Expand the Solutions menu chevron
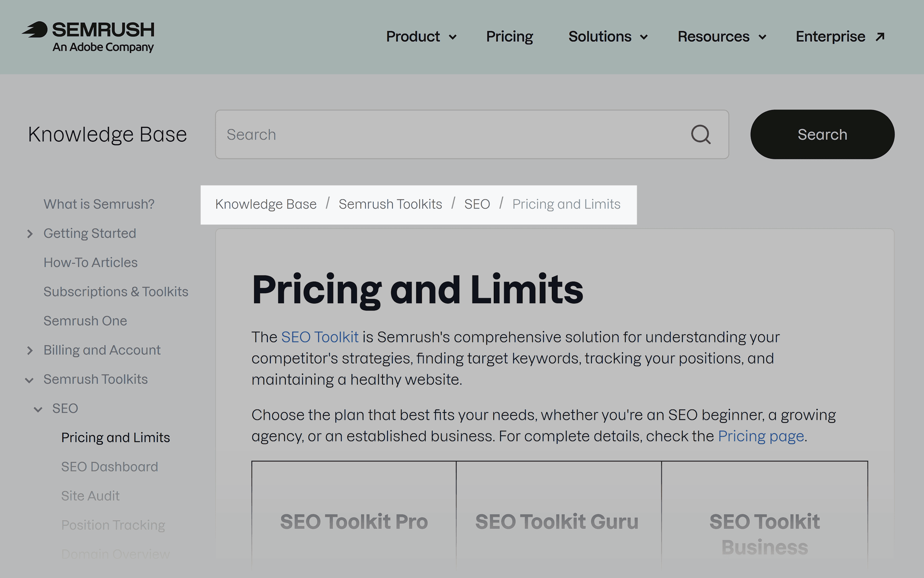This screenshot has width=924, height=578. 644,37
